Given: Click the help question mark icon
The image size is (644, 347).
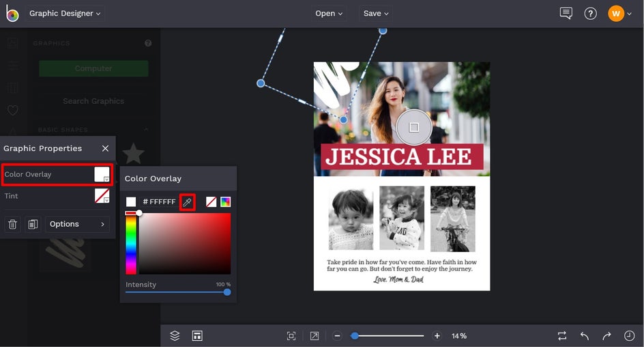Looking at the screenshot, I should click(591, 14).
